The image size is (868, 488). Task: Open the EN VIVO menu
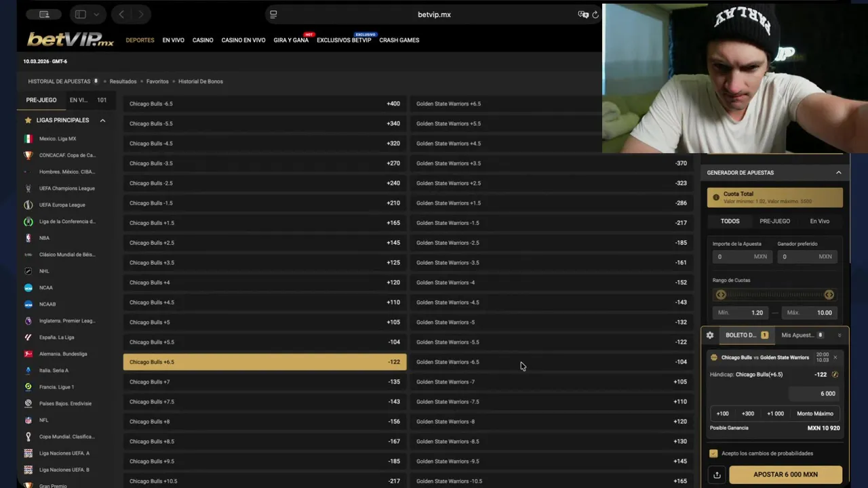click(173, 40)
